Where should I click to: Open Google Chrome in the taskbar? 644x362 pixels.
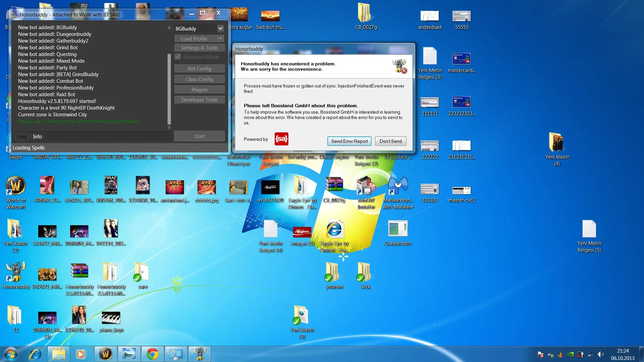pyautogui.click(x=152, y=354)
